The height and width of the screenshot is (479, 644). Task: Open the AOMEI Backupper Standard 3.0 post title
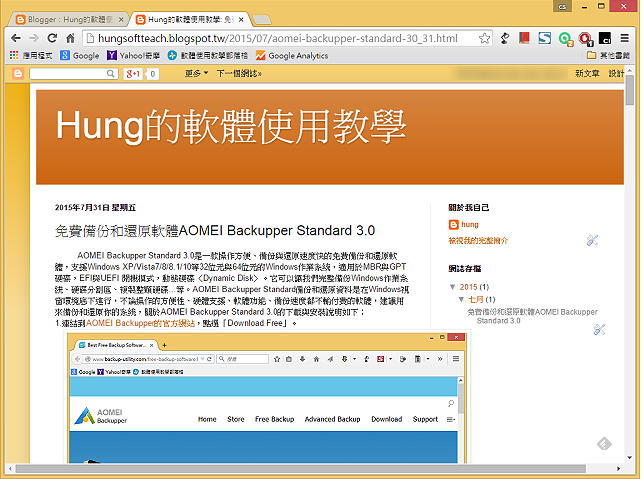(215, 231)
